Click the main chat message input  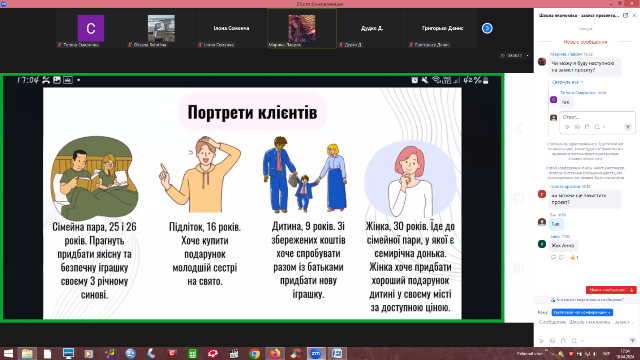click(586, 322)
